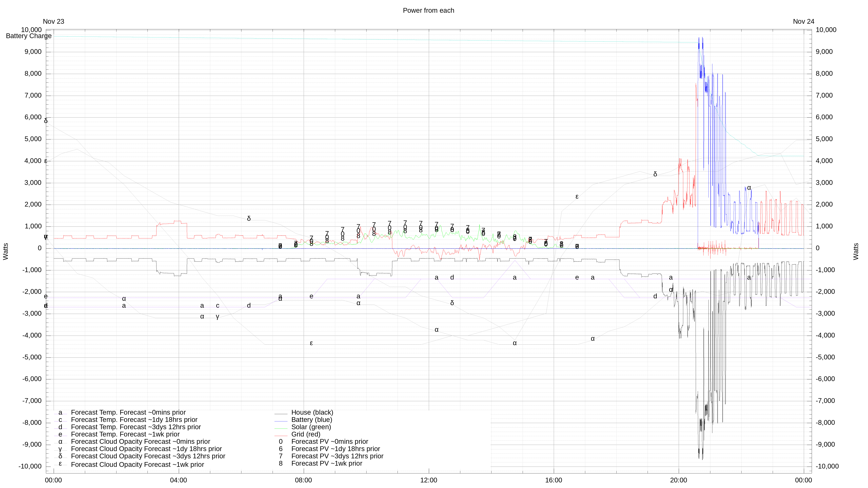This screenshot has width=868, height=488.
Task: Click the legend marker symbol 'δ'
Action: tap(60, 456)
